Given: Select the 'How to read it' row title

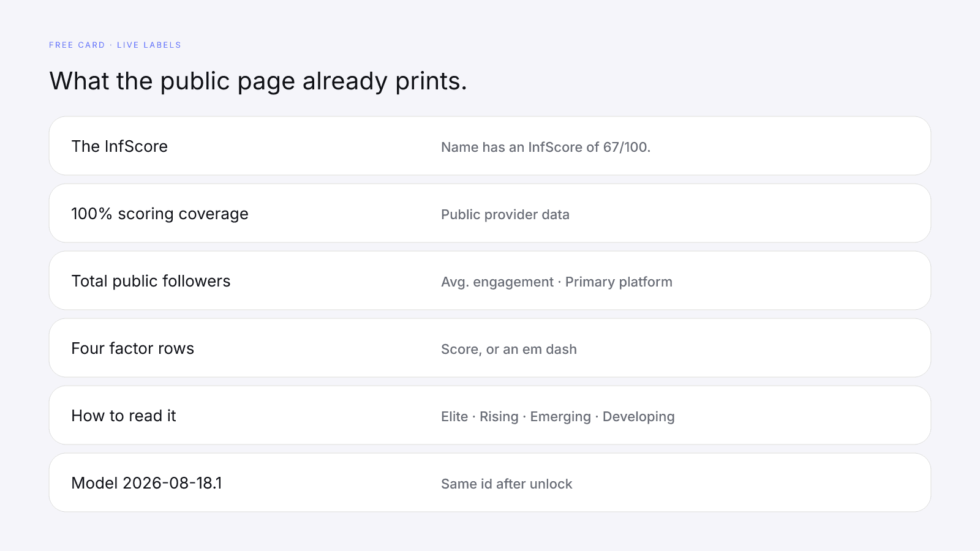Looking at the screenshot, I should coord(124,416).
